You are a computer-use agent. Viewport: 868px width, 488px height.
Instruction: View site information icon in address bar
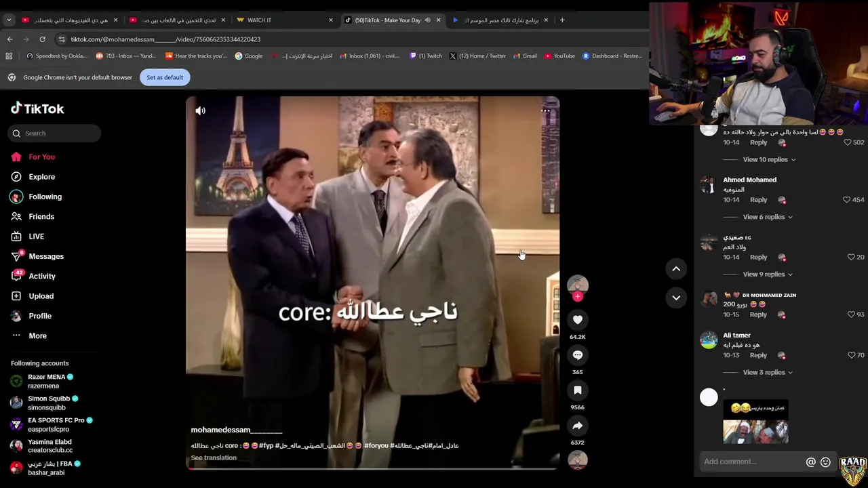point(62,39)
